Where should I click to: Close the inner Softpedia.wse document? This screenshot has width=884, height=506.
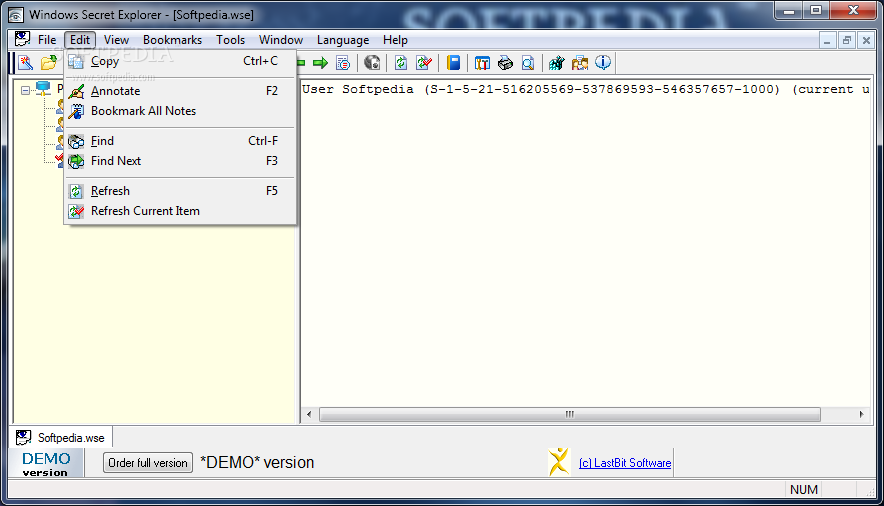(866, 41)
